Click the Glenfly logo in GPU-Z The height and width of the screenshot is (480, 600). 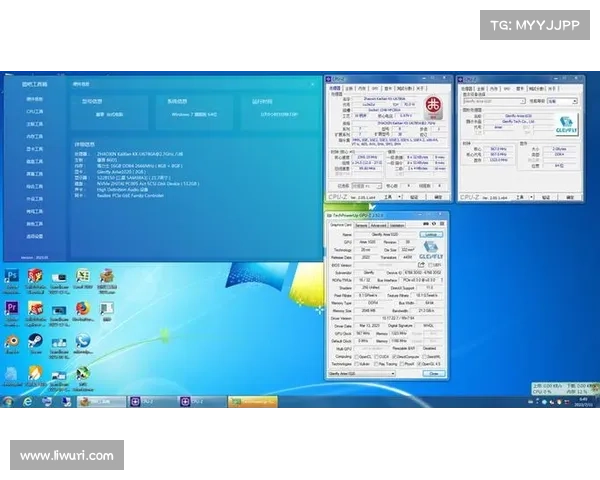pyautogui.click(x=431, y=250)
